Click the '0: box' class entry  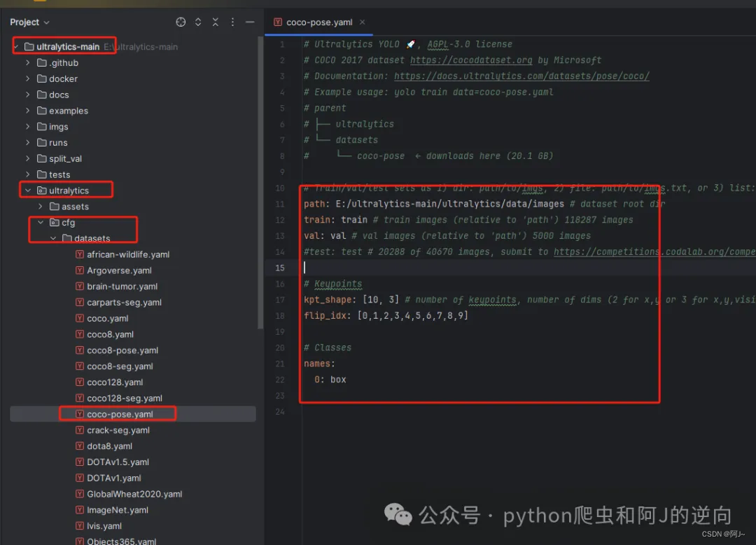pos(330,380)
